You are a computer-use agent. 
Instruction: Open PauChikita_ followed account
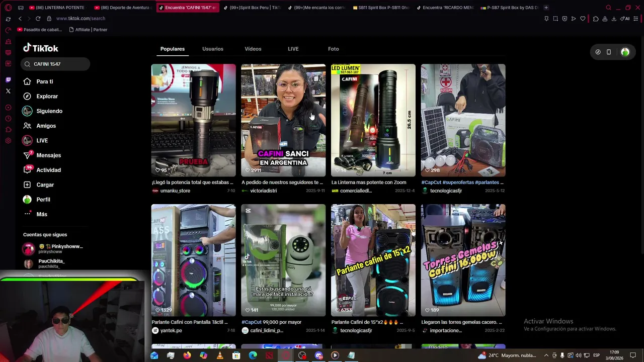tap(44, 263)
